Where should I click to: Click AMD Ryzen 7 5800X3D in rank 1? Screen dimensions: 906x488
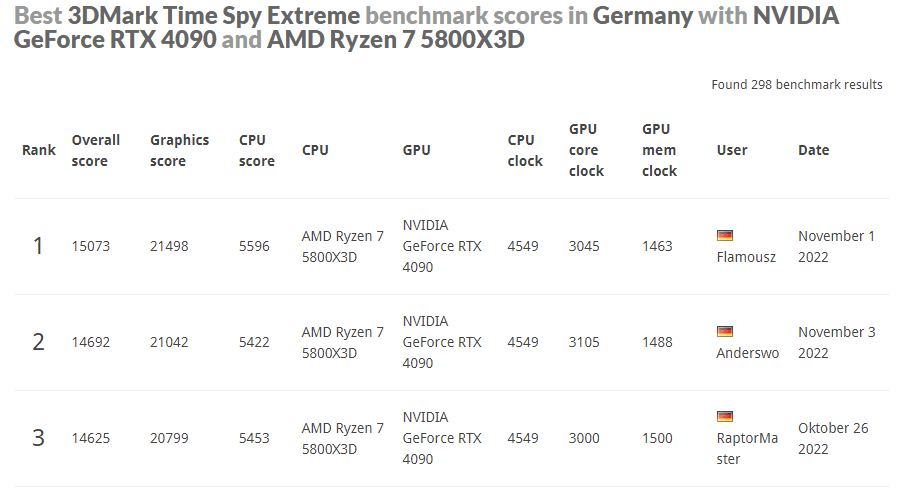coord(343,246)
